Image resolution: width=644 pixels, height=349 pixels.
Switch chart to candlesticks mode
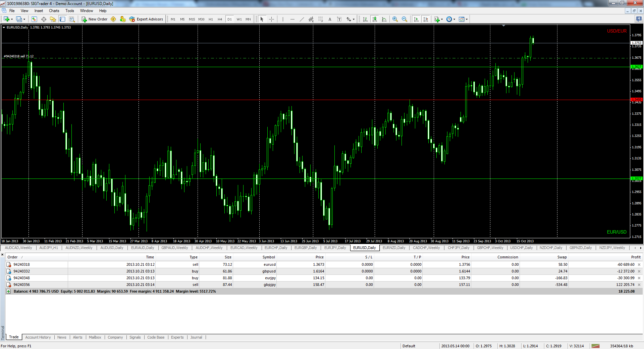click(375, 19)
